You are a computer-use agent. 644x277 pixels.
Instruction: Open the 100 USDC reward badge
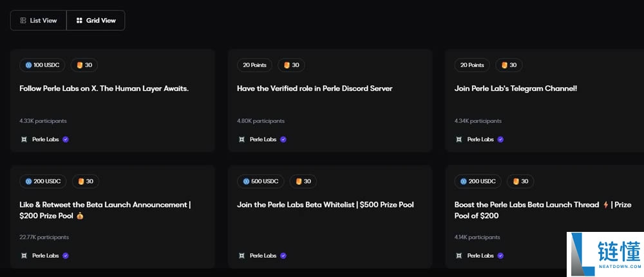pos(43,65)
